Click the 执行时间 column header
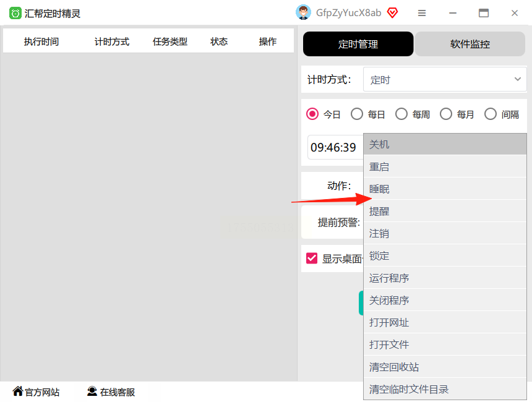 (41, 41)
